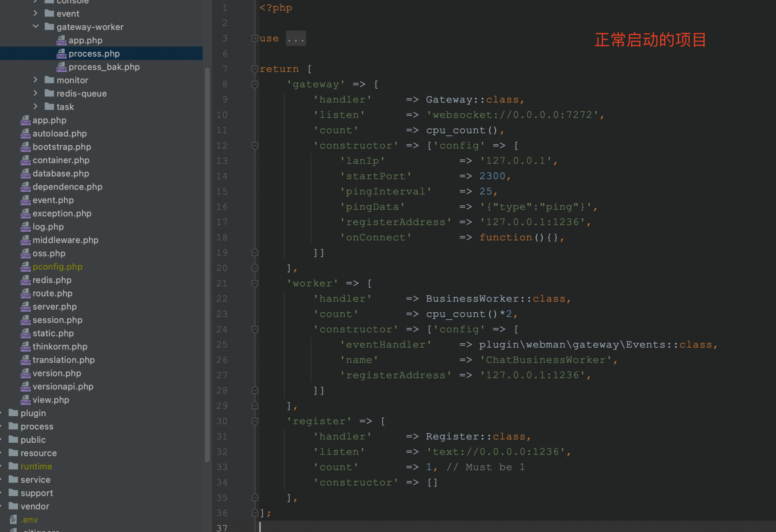Expand the redis-queue folder

pyautogui.click(x=36, y=93)
